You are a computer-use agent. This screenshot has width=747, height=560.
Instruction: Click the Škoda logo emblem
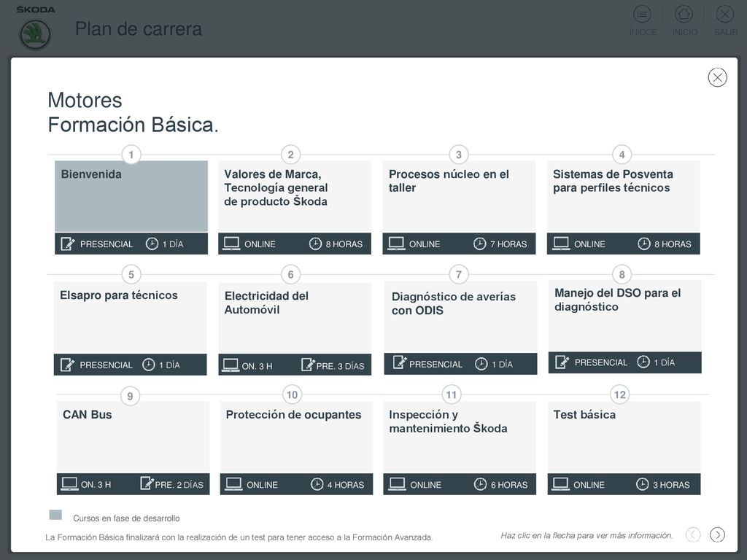pyautogui.click(x=35, y=34)
